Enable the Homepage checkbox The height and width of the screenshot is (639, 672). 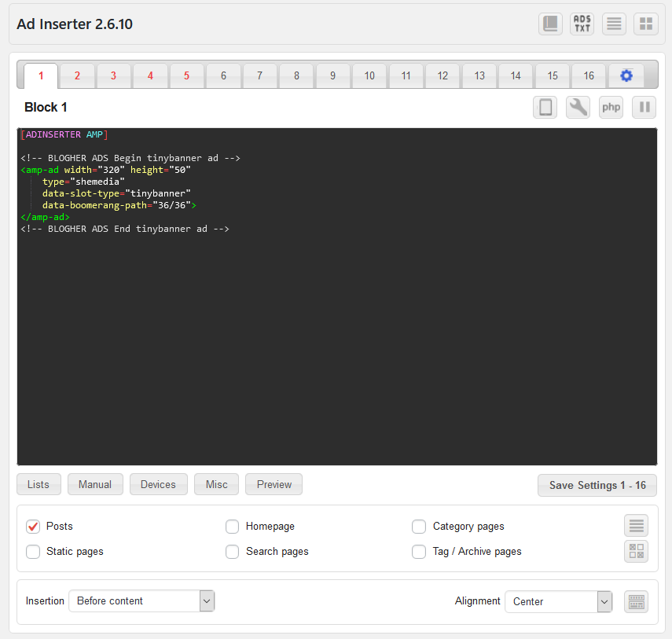pos(233,527)
